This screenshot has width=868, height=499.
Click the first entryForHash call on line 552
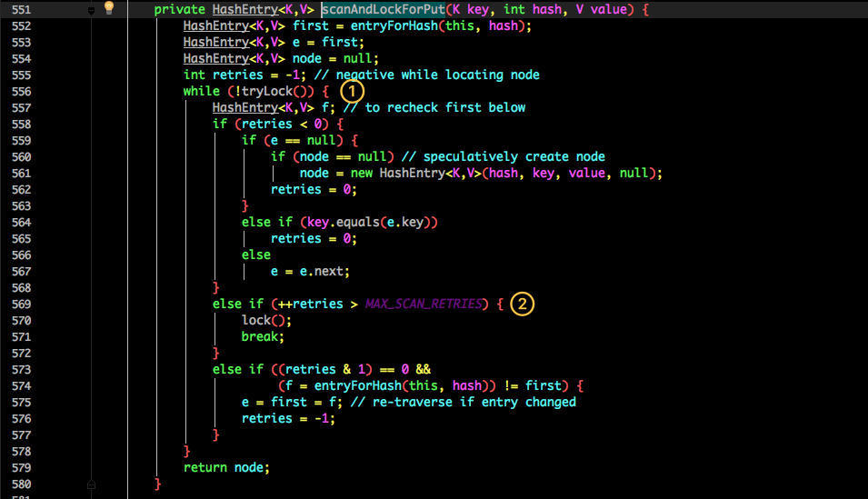(x=394, y=26)
